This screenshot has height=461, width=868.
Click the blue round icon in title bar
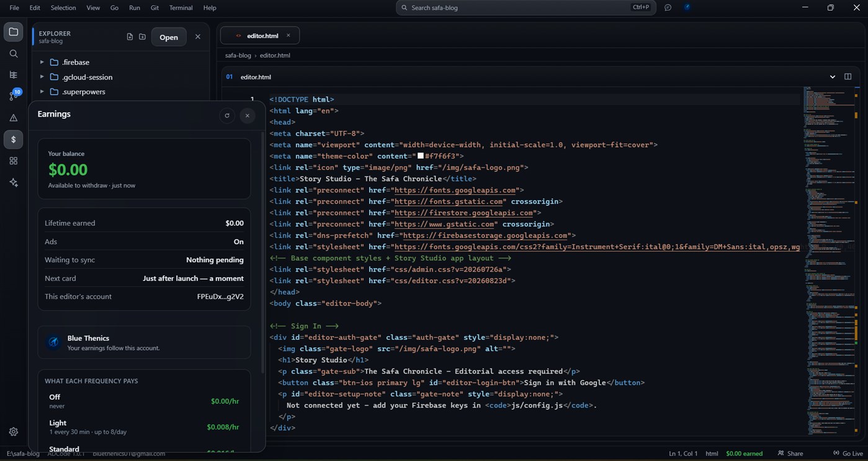[x=687, y=7]
